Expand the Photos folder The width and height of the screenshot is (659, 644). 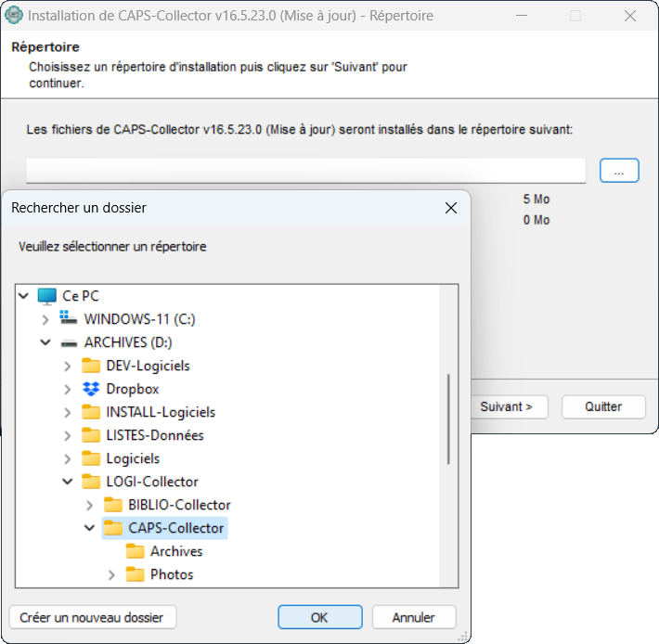point(111,574)
